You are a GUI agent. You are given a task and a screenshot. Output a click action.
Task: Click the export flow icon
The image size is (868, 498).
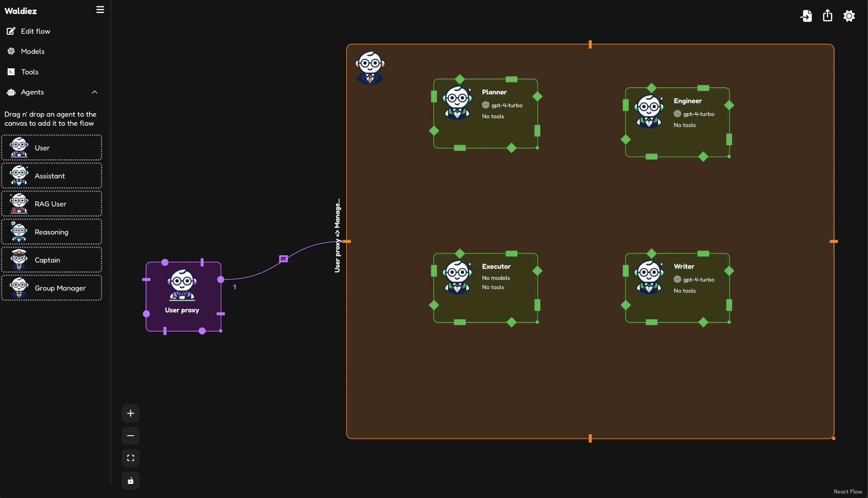pos(827,16)
